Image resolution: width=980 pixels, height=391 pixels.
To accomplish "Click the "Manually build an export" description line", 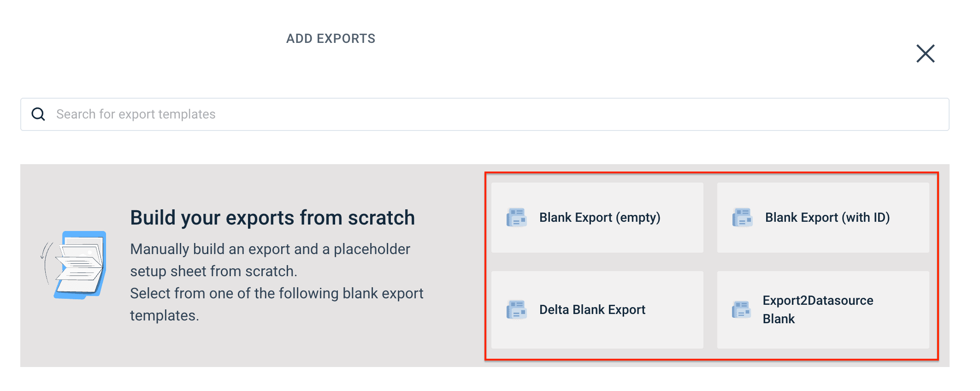I will [x=270, y=249].
